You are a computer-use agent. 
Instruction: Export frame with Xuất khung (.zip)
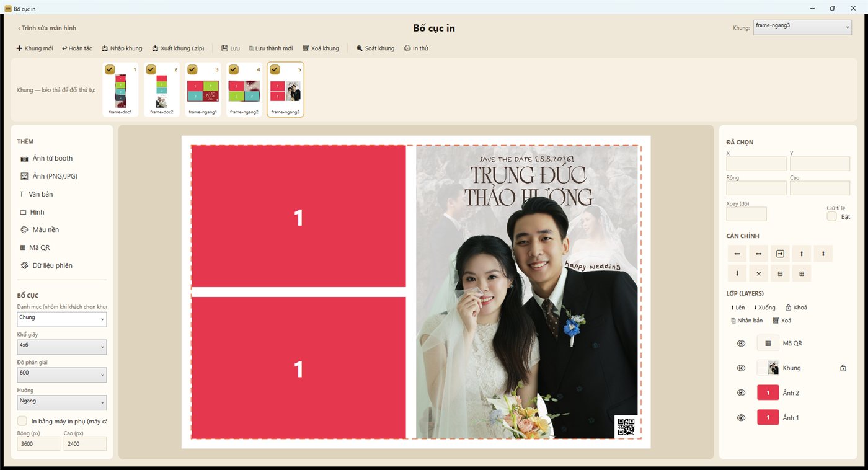[x=178, y=48]
